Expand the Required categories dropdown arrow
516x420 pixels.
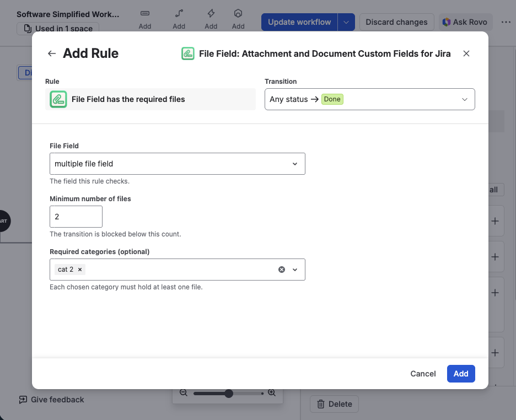point(295,270)
